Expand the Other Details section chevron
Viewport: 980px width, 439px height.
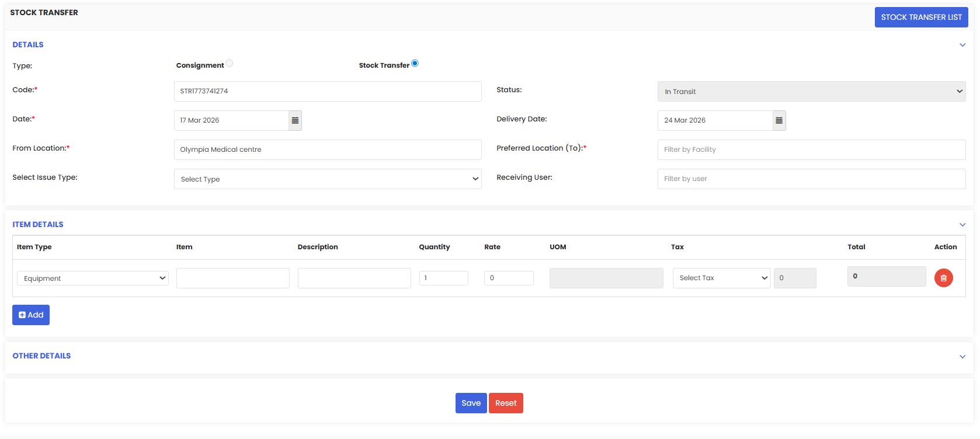[962, 357]
